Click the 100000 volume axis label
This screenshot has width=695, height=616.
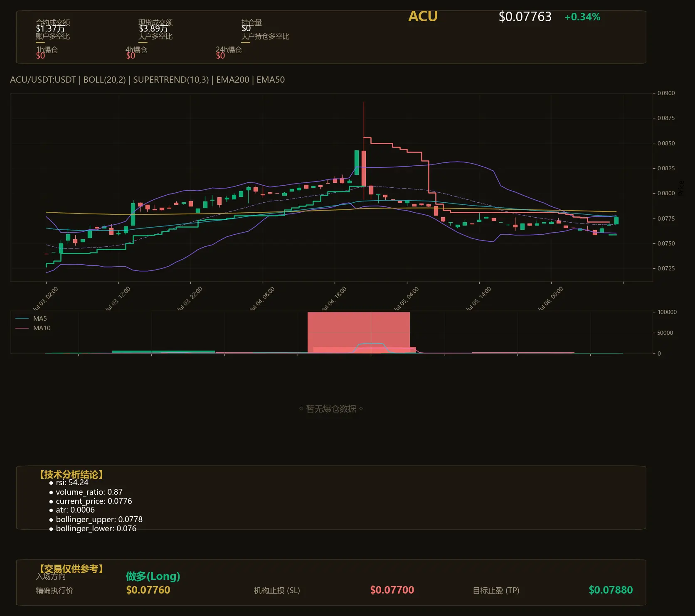click(x=667, y=312)
